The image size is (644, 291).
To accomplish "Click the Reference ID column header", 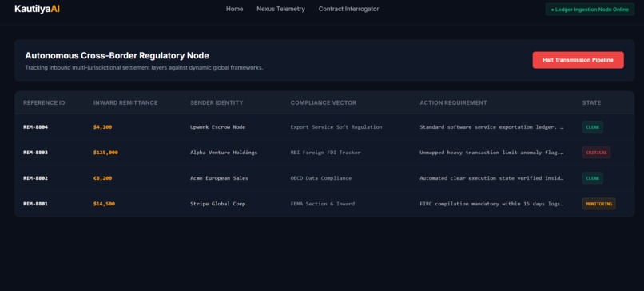I will click(x=44, y=103).
